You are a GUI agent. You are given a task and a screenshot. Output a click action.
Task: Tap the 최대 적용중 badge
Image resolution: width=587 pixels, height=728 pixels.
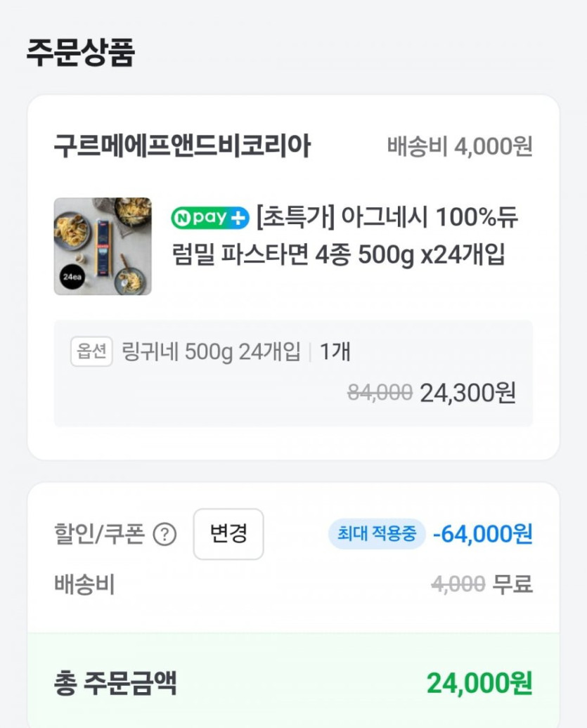[x=377, y=535]
